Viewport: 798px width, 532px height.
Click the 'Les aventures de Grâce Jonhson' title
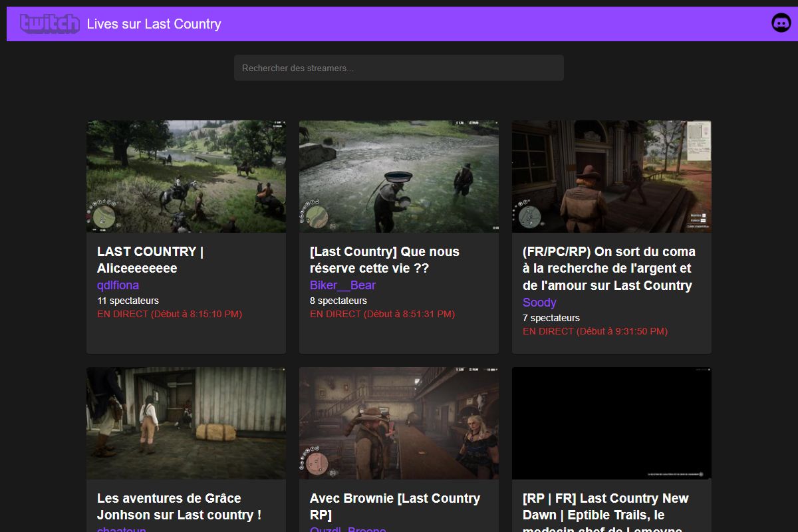178,506
